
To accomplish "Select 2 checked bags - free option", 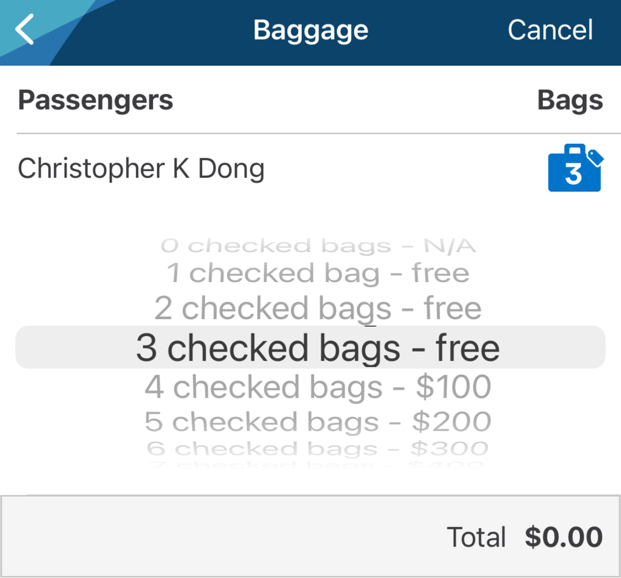I will [317, 308].
